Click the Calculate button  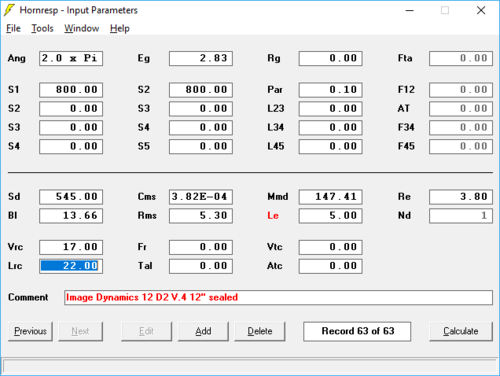tap(461, 331)
